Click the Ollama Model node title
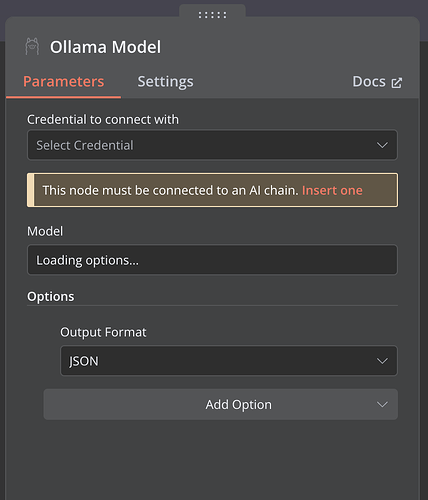 (105, 47)
